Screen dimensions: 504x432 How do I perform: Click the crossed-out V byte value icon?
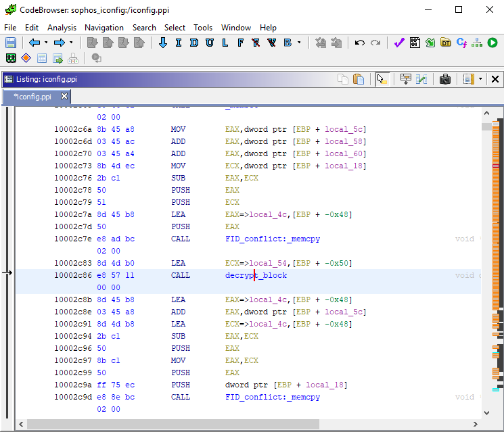(271, 43)
